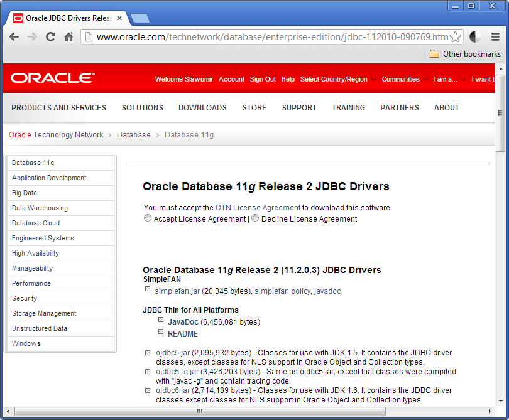Viewport: 509px width, 420px height.
Task: Click the Sign Out link
Action: pos(263,79)
